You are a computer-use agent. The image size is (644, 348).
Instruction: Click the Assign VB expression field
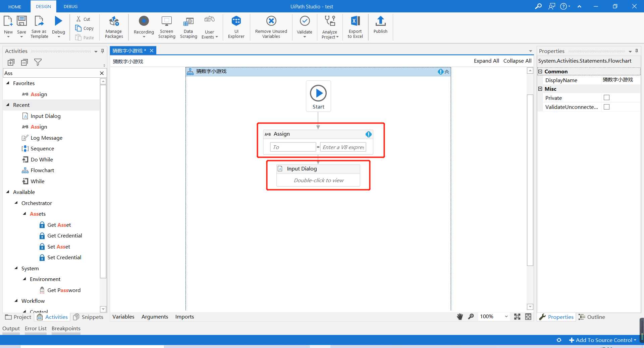pos(343,147)
